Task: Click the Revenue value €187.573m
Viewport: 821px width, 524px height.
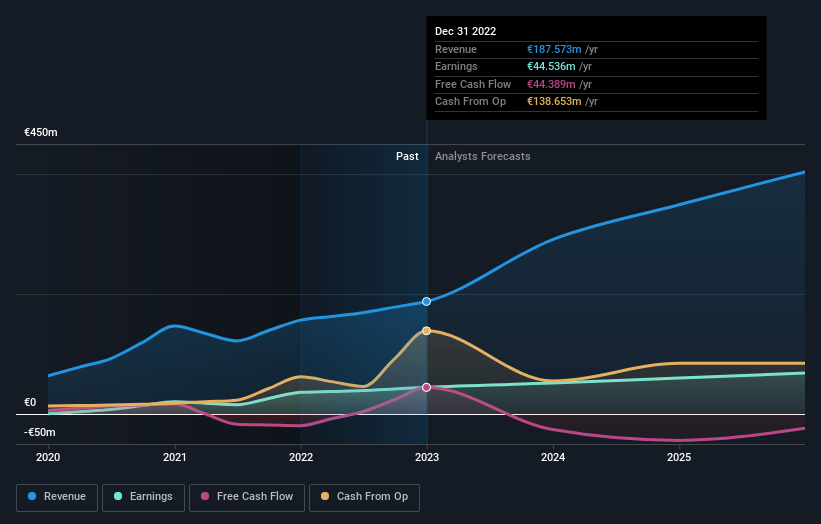Action: pyautogui.click(x=554, y=49)
